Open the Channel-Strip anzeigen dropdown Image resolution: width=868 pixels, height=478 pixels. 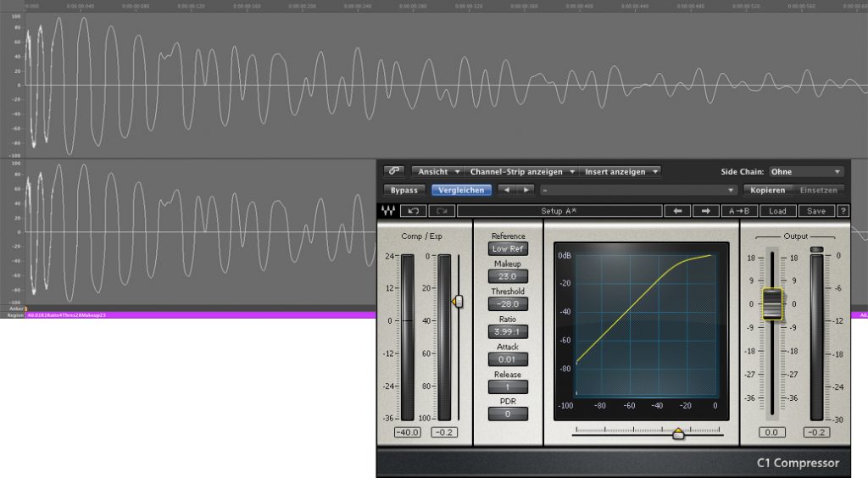click(522, 171)
